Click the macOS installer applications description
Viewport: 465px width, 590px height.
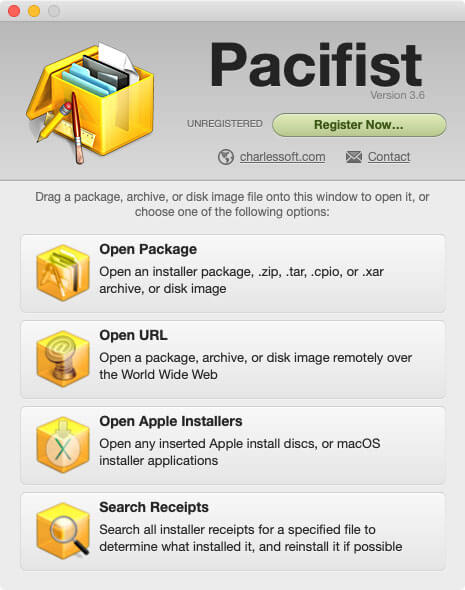point(240,452)
